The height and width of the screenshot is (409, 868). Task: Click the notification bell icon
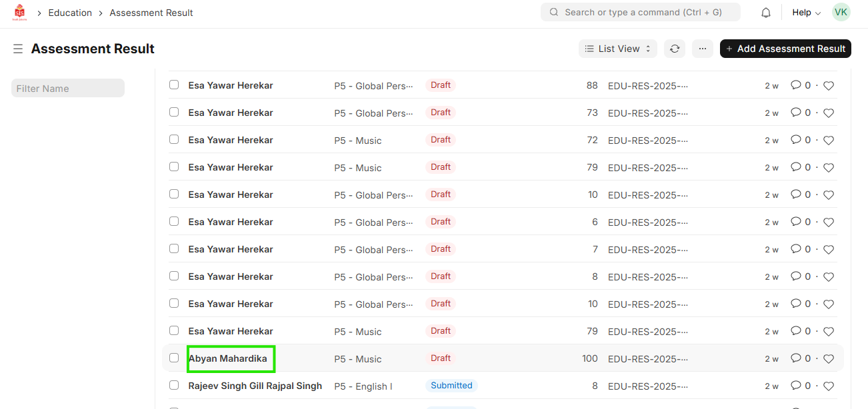[766, 13]
